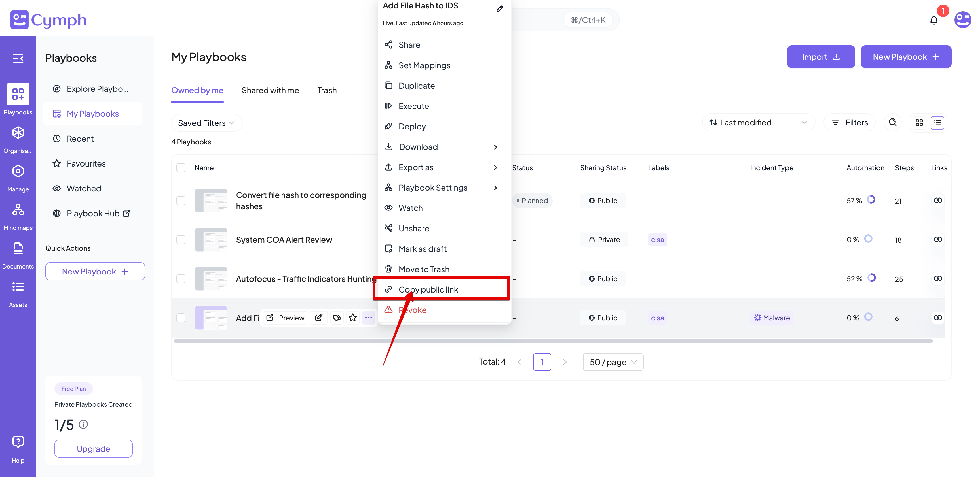Click the Import button
Image resolution: width=980 pixels, height=477 pixels.
(821, 57)
